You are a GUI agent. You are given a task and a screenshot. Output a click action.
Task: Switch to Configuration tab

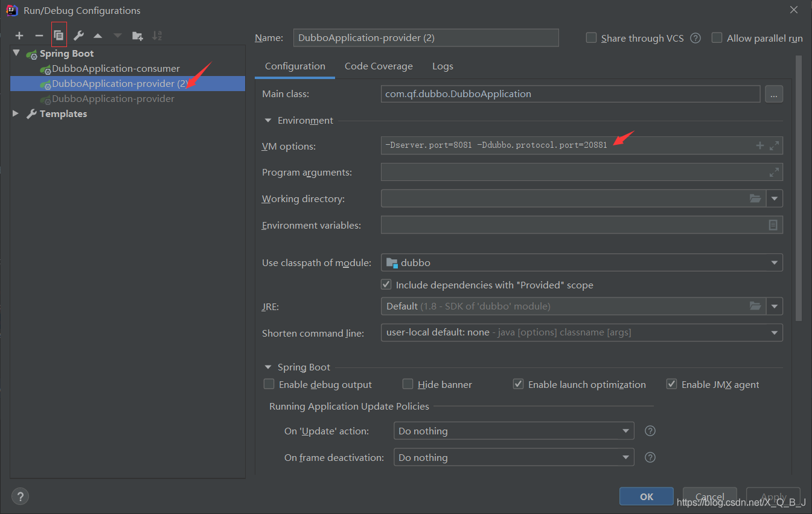tap(295, 66)
